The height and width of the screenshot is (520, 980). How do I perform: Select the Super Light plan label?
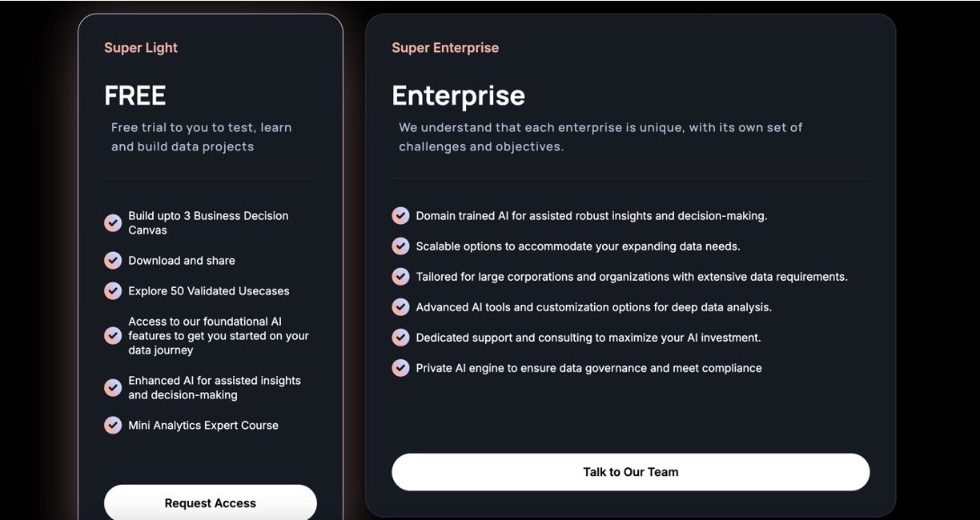[x=141, y=48]
